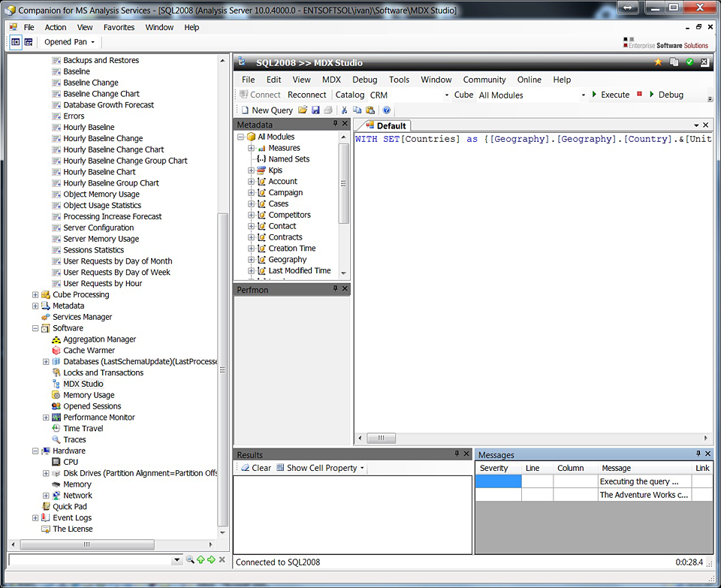Screen dimensions: 721x588
Task: Click the search magnifier icon below tree
Action: point(190,559)
